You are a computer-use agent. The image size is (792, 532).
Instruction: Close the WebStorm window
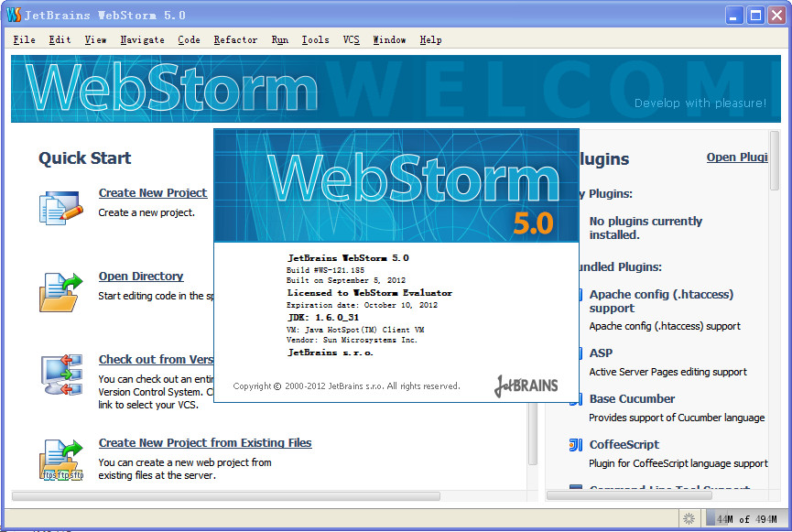point(776,16)
